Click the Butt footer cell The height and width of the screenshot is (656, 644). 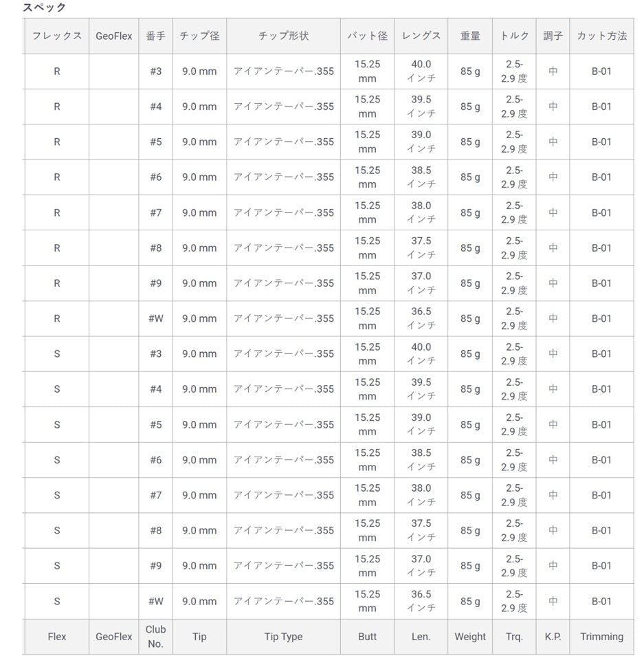coord(367,637)
